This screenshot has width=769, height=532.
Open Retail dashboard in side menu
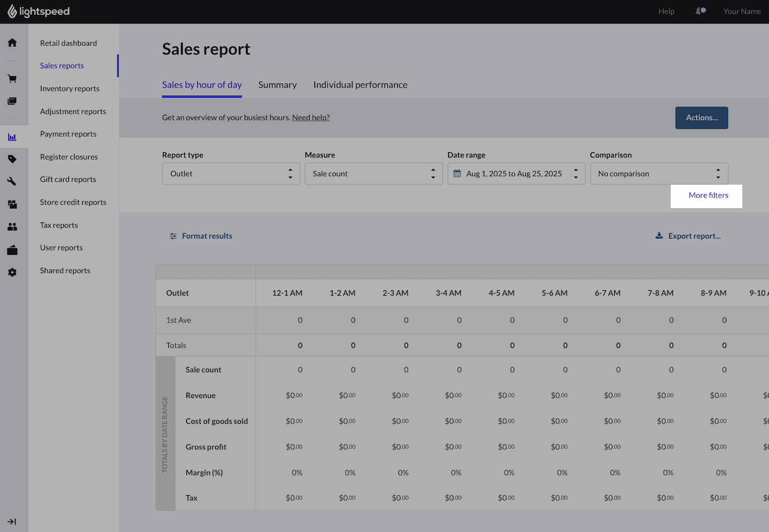(x=68, y=43)
